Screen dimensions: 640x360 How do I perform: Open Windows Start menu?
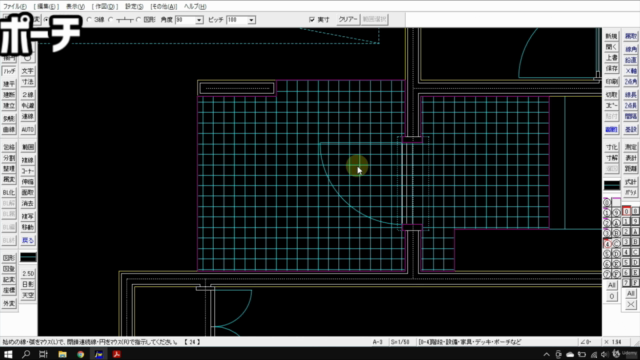[8, 354]
